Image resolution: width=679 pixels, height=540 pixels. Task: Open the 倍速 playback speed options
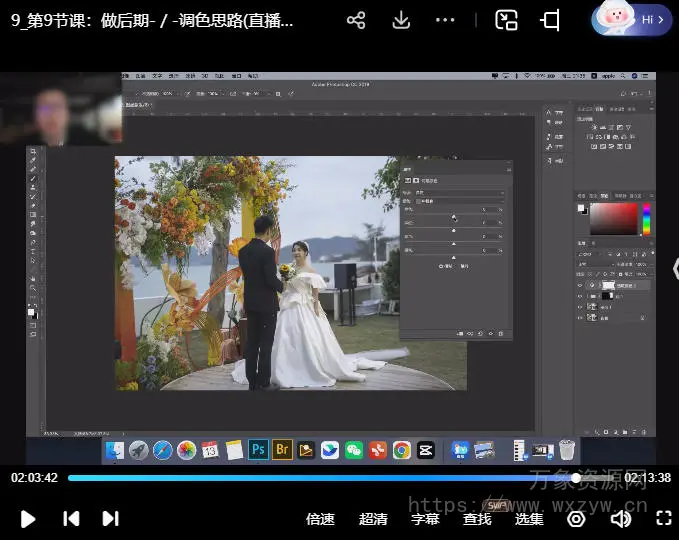(x=320, y=518)
